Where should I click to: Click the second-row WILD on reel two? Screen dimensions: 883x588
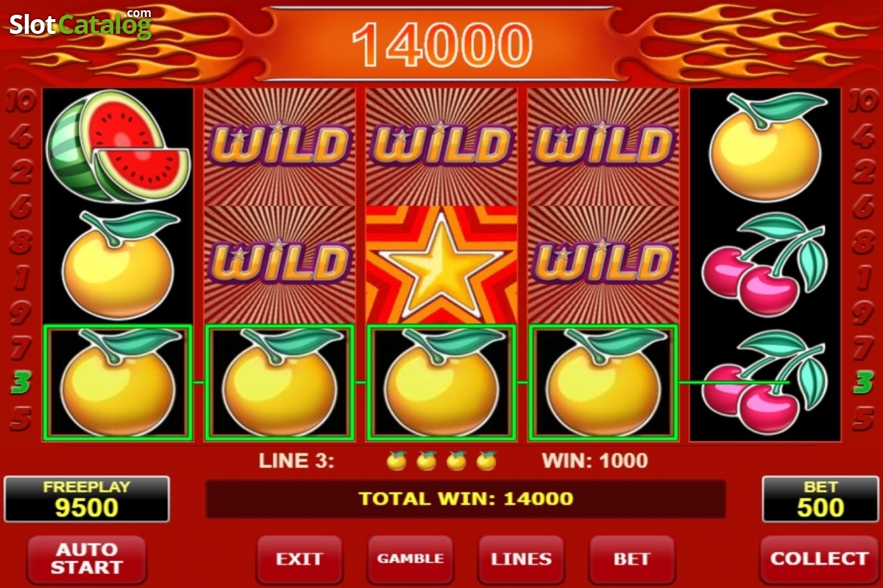click(280, 263)
